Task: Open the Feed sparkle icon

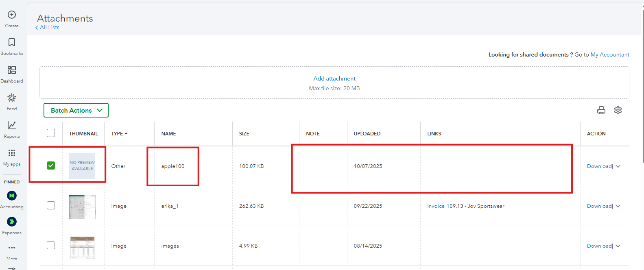Action: coord(12,98)
